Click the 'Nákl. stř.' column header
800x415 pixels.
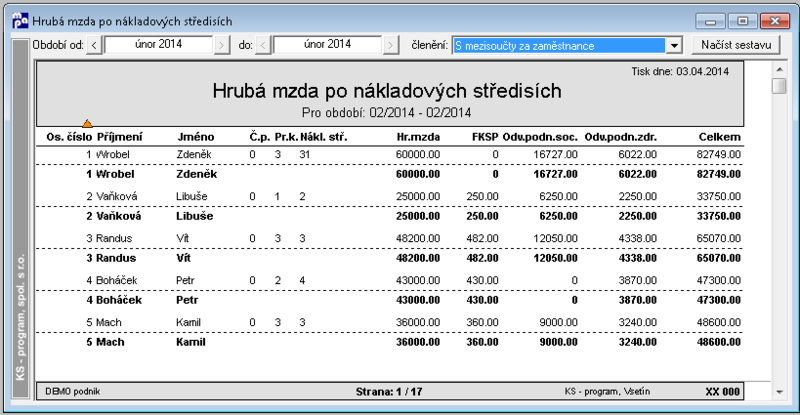click(323, 137)
